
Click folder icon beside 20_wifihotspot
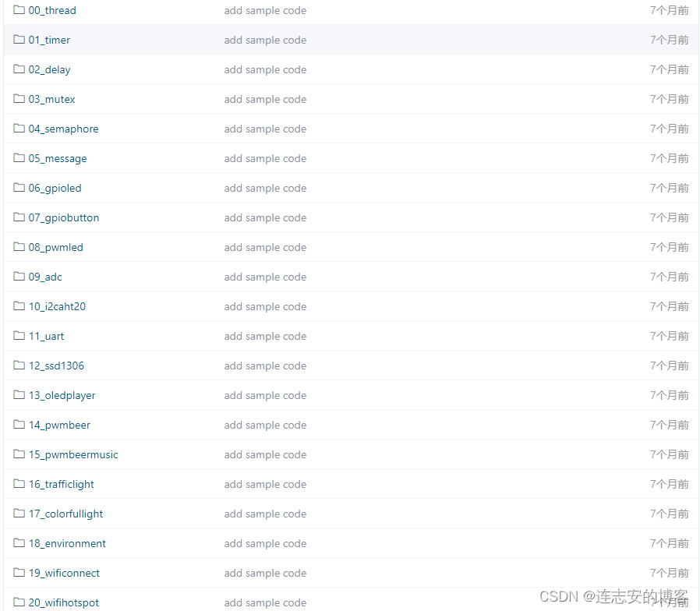click(19, 602)
